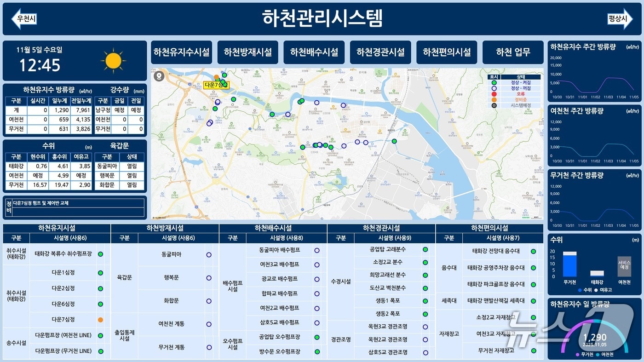Select the orange 다운7심정 marker on the map

(x=216, y=76)
